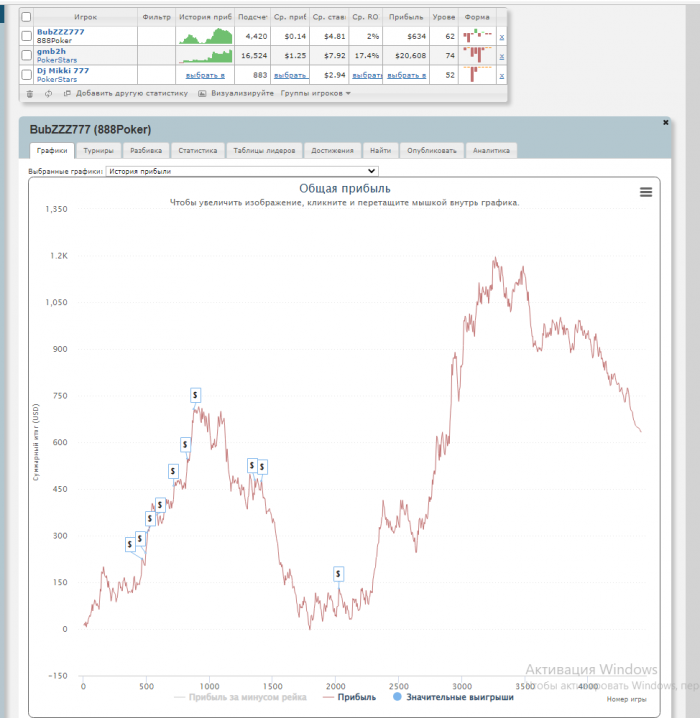Open the История прибыли graph dropdown
The height and width of the screenshot is (718, 700).
pos(242,171)
